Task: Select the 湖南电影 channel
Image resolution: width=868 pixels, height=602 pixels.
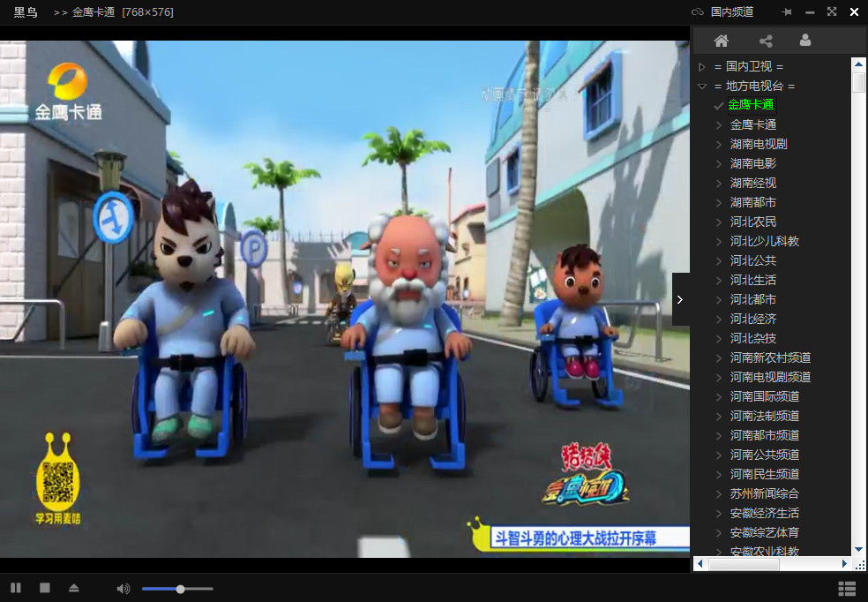Action: (752, 163)
